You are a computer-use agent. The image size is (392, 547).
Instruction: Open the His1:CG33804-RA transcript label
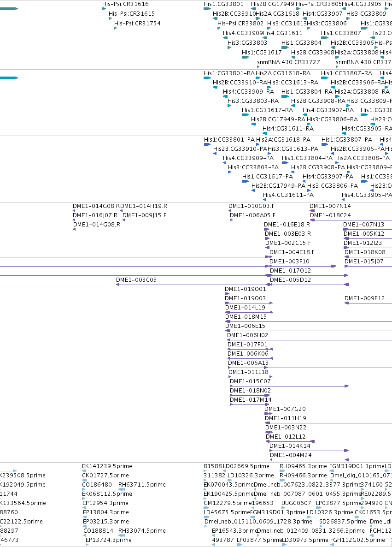pyautogui.click(x=307, y=92)
